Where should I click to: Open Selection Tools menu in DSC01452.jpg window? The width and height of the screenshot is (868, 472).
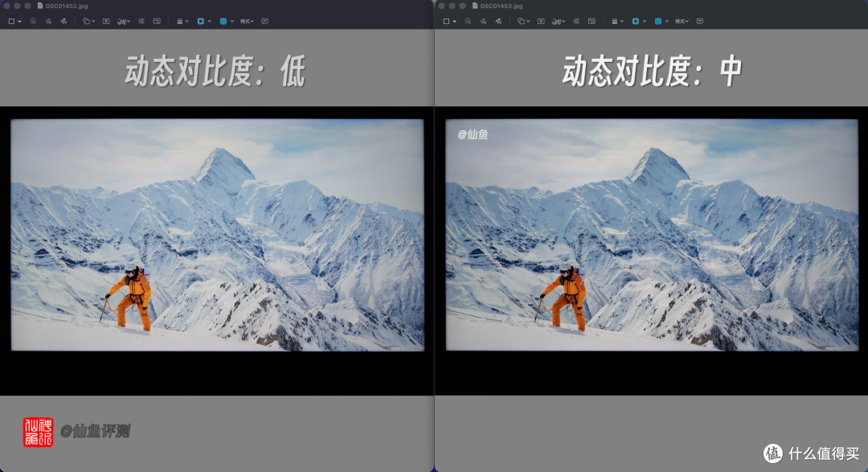pyautogui.click(x=14, y=21)
